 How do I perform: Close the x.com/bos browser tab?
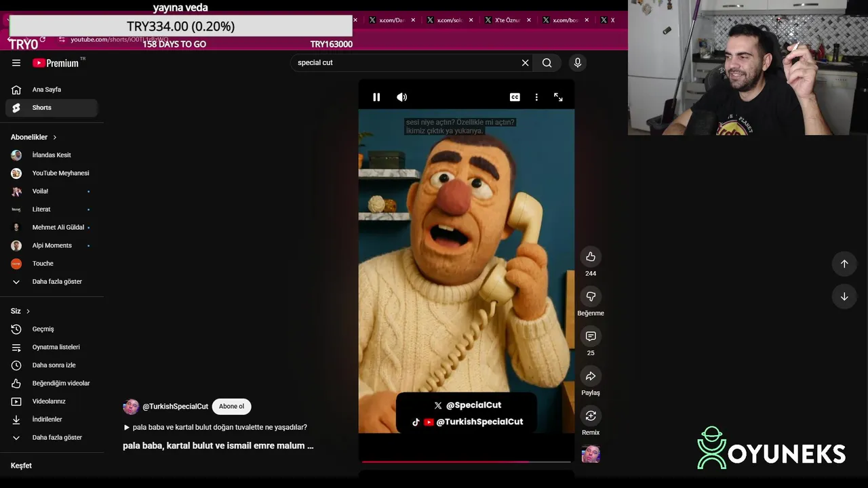tap(587, 20)
